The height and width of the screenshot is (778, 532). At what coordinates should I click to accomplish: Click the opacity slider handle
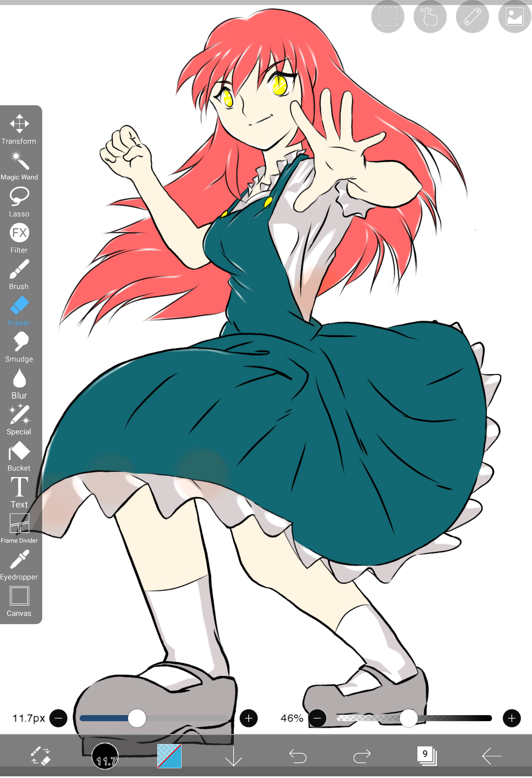tap(408, 719)
